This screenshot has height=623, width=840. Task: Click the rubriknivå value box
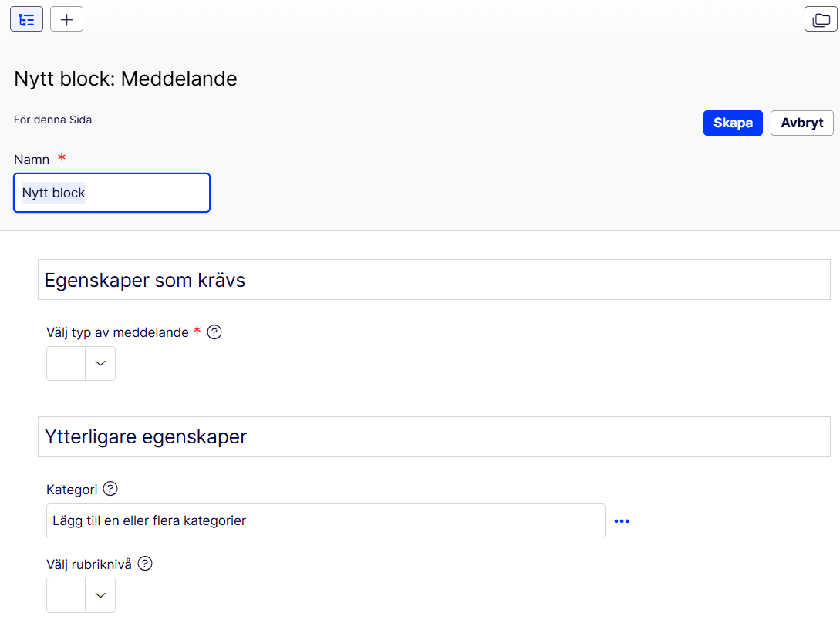point(66,594)
